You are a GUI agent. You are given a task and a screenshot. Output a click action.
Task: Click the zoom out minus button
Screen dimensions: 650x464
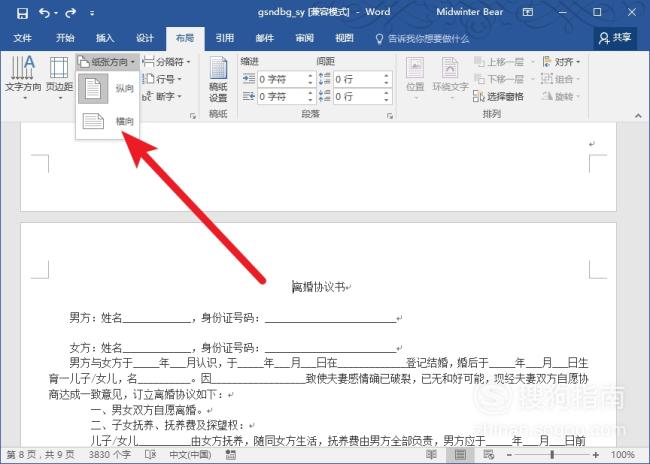[x=509, y=455]
